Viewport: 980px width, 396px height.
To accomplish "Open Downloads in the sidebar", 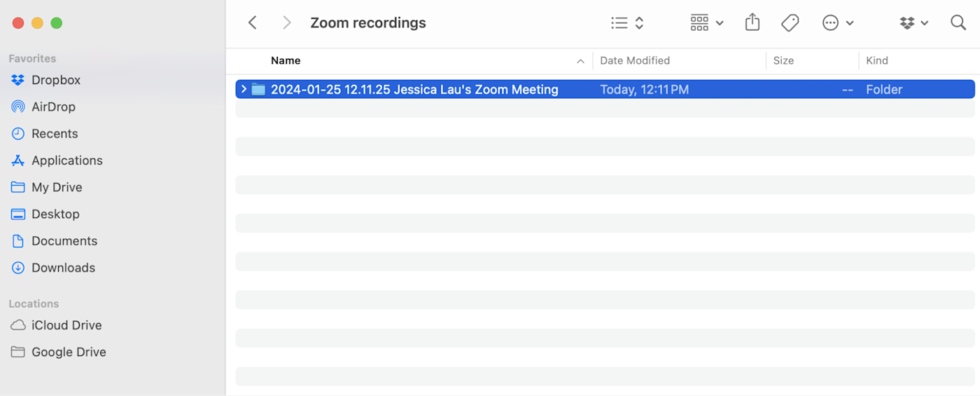I will pos(63,268).
